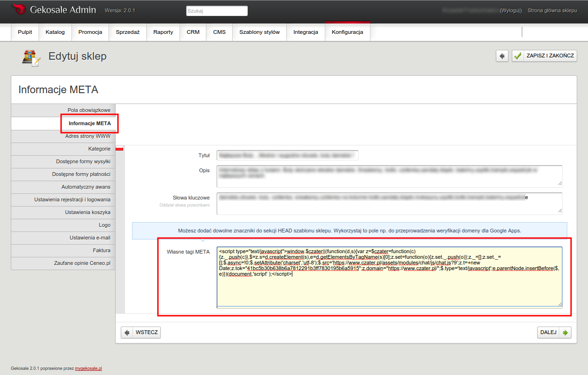Screen dimensions: 588x375
Task: Select the Adres strony WWW tab
Action: [63, 136]
